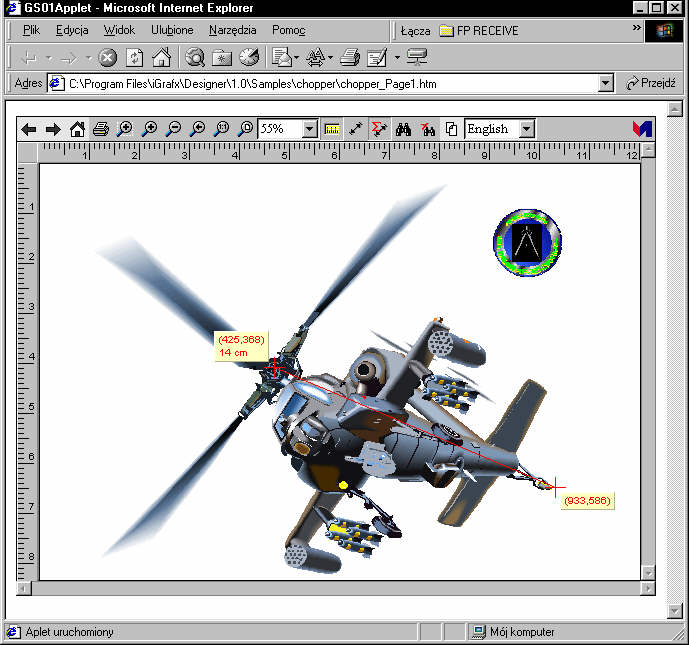
Task: Open the 55% zoom level dropdown
Action: pos(309,129)
